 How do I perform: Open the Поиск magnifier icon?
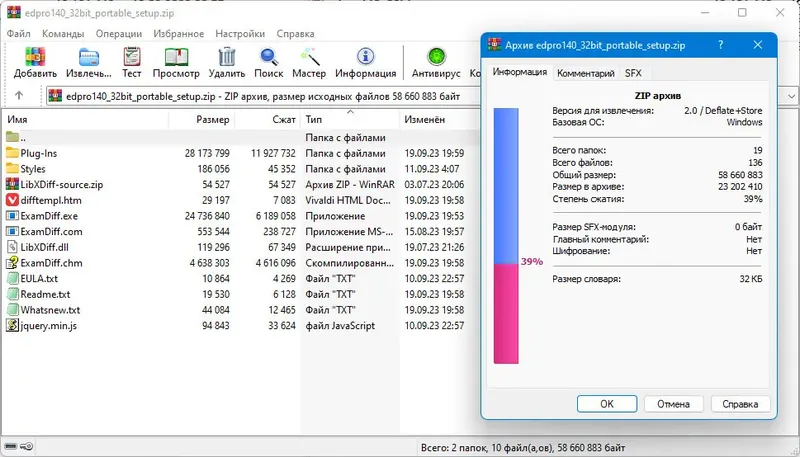pos(268,57)
